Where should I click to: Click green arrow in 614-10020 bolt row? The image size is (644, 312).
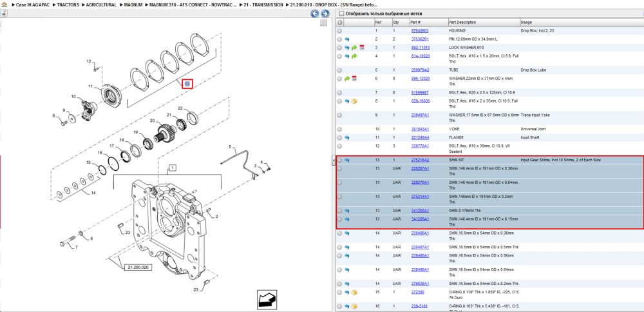tap(354, 56)
